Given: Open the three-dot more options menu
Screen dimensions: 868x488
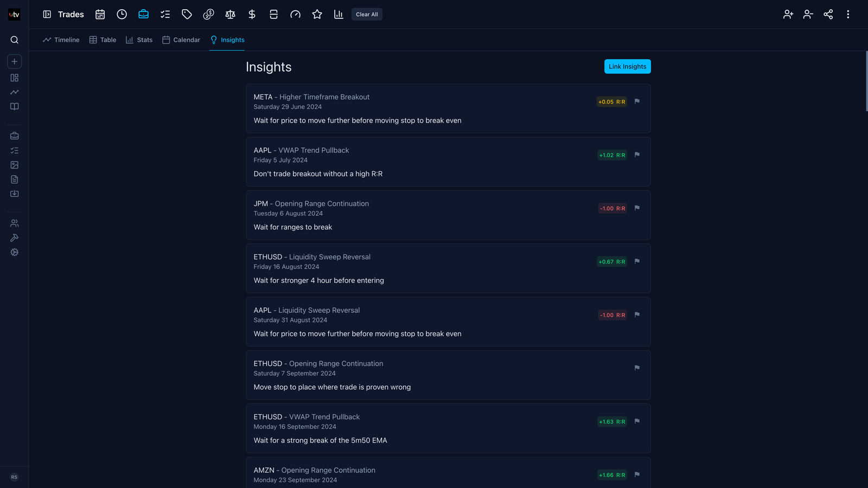Looking at the screenshot, I should click(848, 15).
